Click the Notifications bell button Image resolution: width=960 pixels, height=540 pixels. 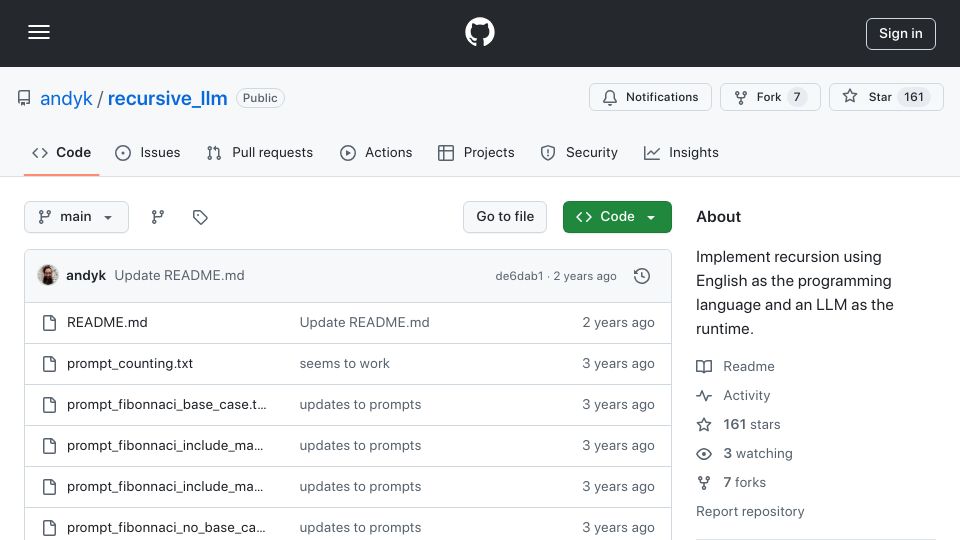tap(650, 97)
